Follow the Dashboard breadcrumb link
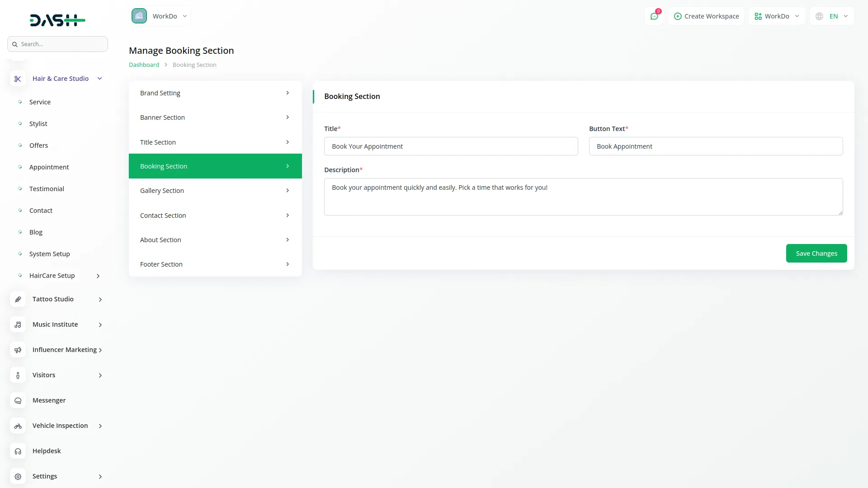The height and width of the screenshot is (488, 868). click(x=144, y=65)
